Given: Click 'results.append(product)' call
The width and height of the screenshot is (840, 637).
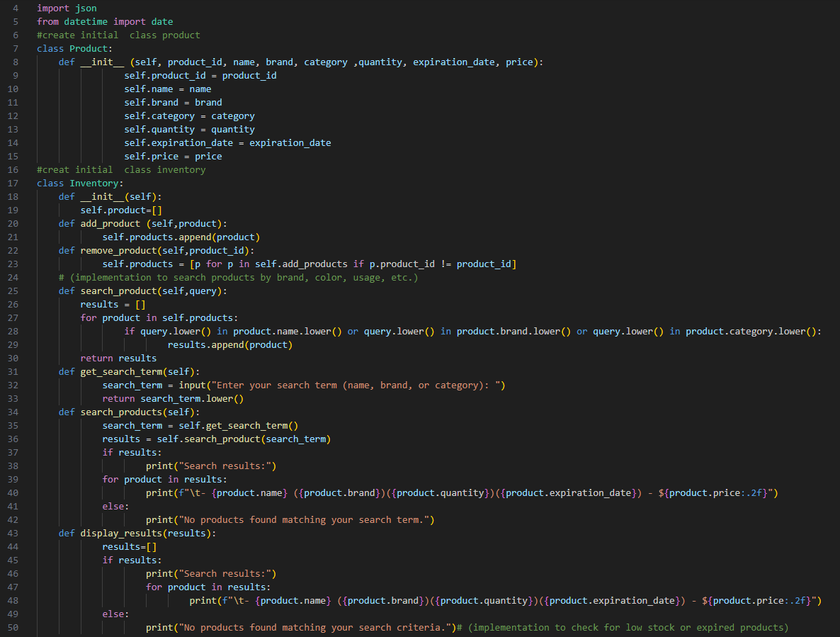Looking at the screenshot, I should point(230,344).
